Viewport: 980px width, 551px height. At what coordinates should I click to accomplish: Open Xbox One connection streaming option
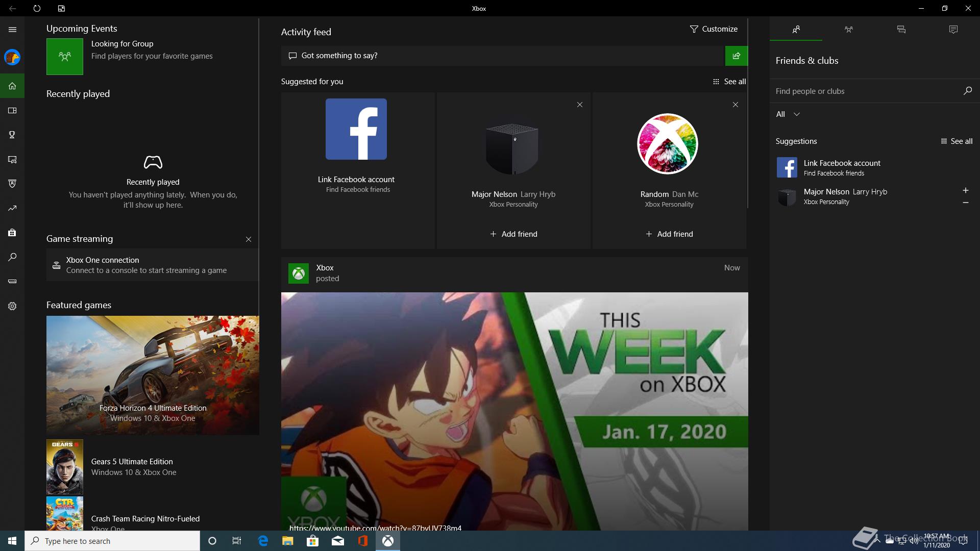(152, 265)
